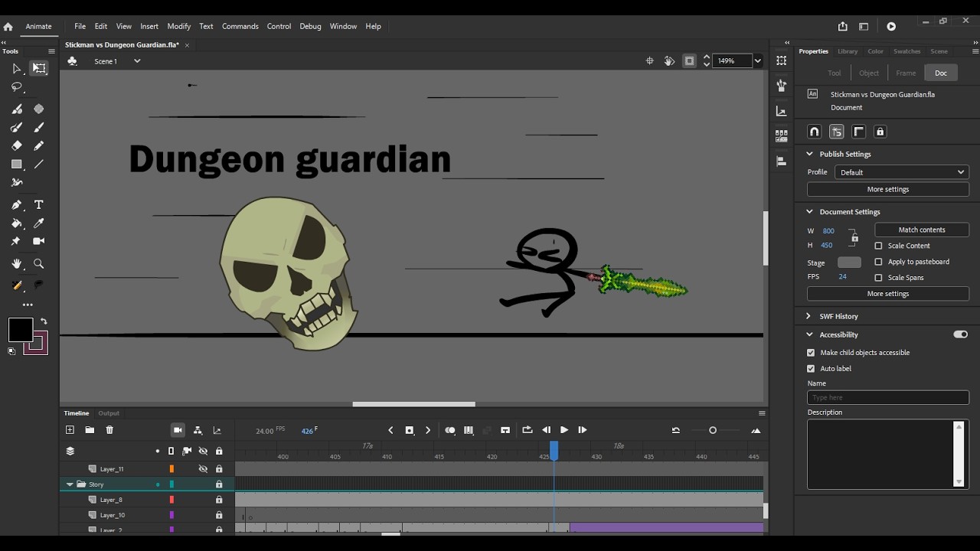The width and height of the screenshot is (980, 551).
Task: Select the Selection arrow tool
Action: coord(17,69)
